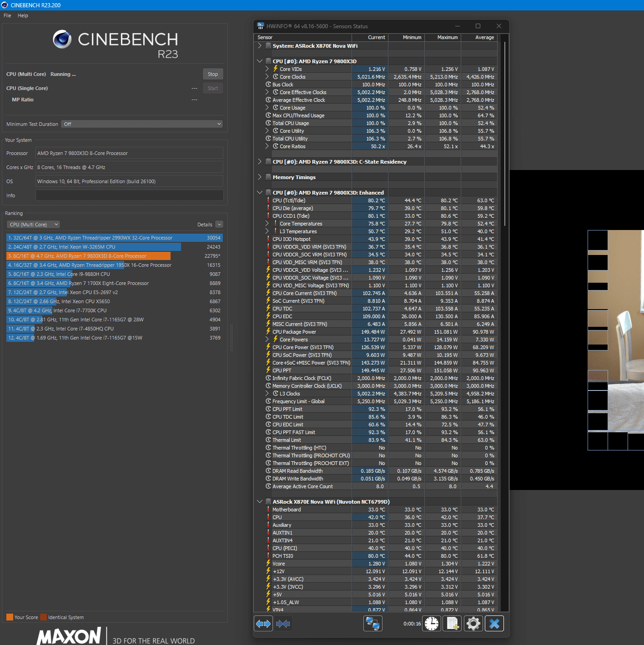Select the CPU EDC Limit row
The image size is (644, 645).
point(375,424)
